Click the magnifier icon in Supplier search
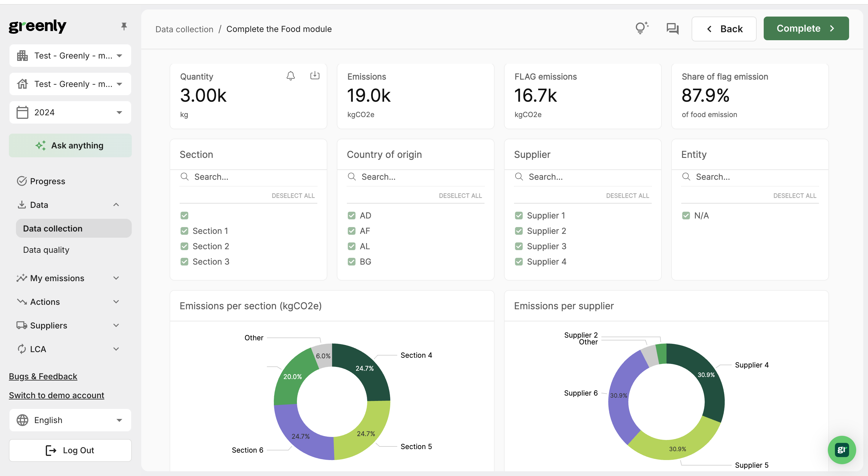 pyautogui.click(x=519, y=177)
